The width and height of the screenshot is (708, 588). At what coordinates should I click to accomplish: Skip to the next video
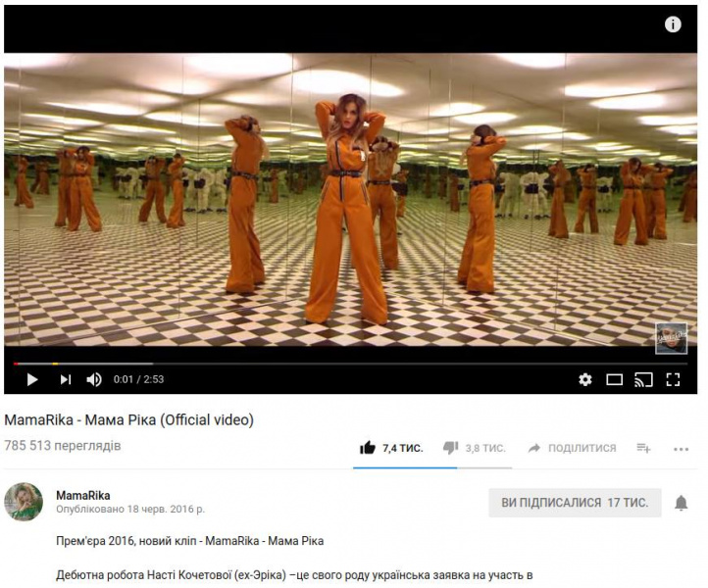coord(66,379)
